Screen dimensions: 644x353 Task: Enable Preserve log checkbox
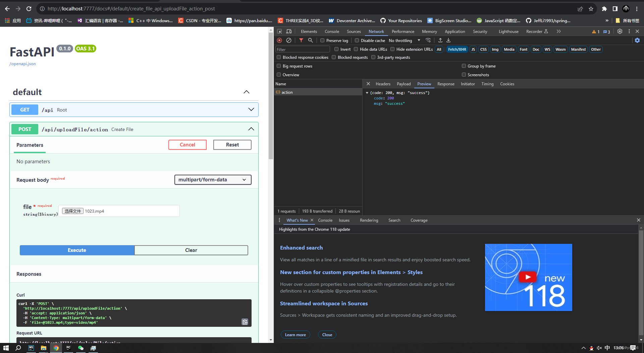(x=322, y=40)
